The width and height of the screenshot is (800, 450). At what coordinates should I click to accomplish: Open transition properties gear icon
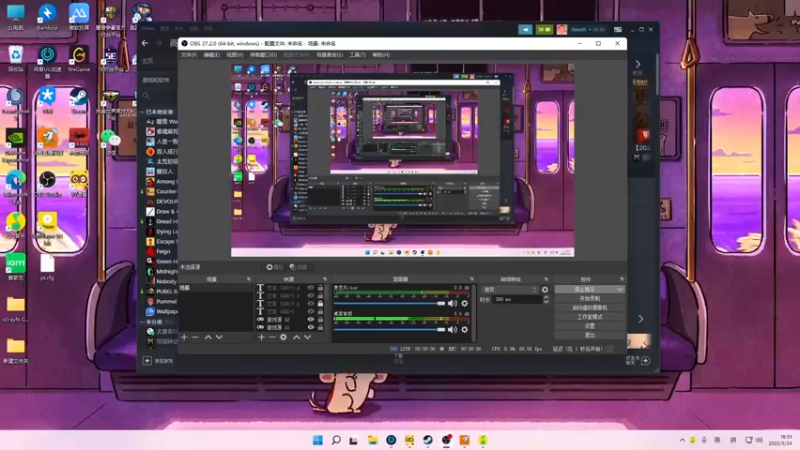[545, 289]
